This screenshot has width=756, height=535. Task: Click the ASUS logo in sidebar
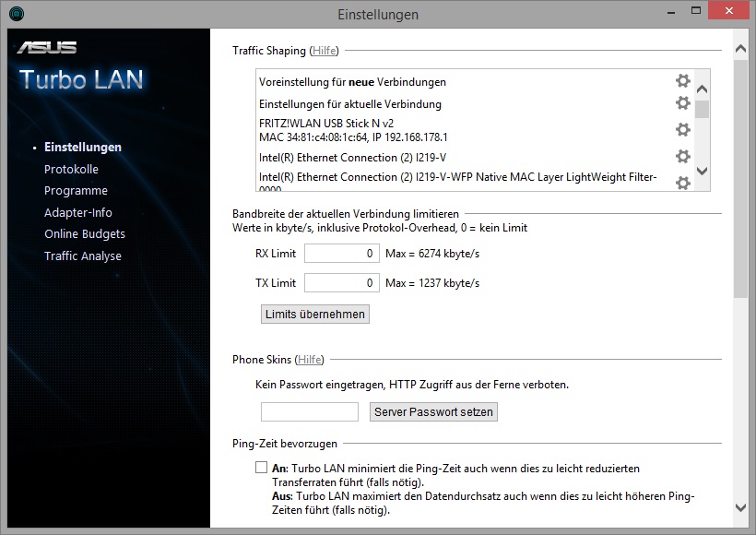[47, 47]
